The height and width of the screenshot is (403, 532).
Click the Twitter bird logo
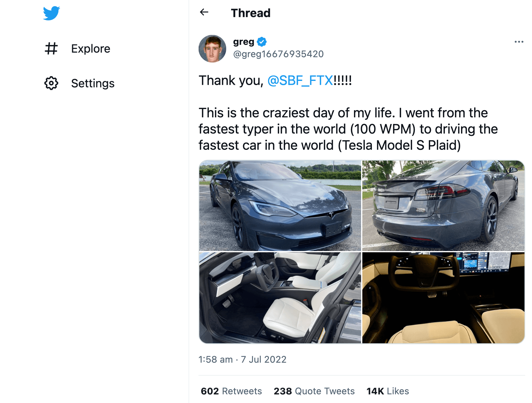pyautogui.click(x=51, y=13)
